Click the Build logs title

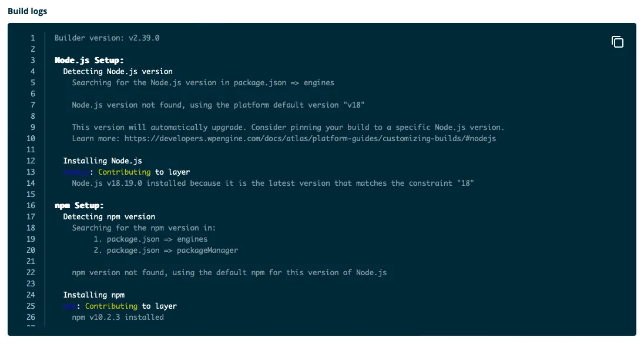pos(28,11)
